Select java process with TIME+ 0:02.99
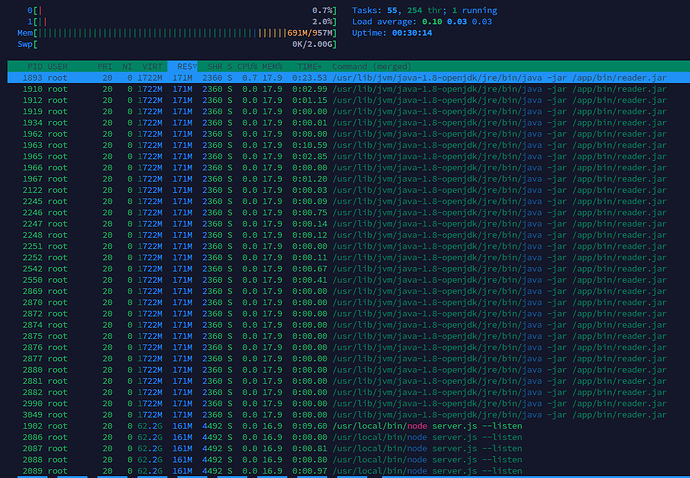This screenshot has height=478, width=690. (x=349, y=89)
